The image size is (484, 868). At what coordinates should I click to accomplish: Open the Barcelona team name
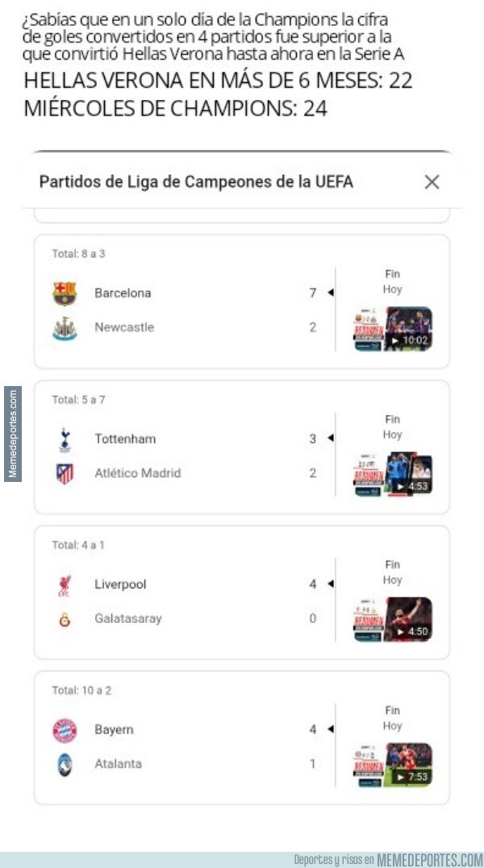(123, 293)
